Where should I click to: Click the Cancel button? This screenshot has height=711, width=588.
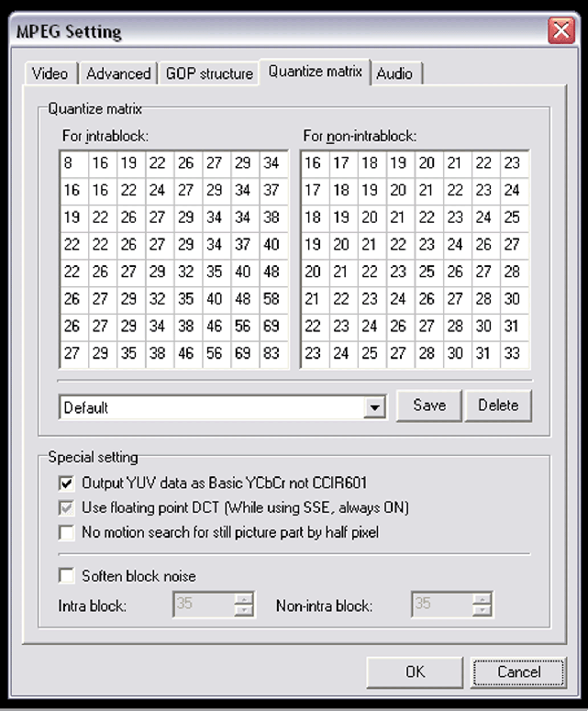tap(518, 672)
